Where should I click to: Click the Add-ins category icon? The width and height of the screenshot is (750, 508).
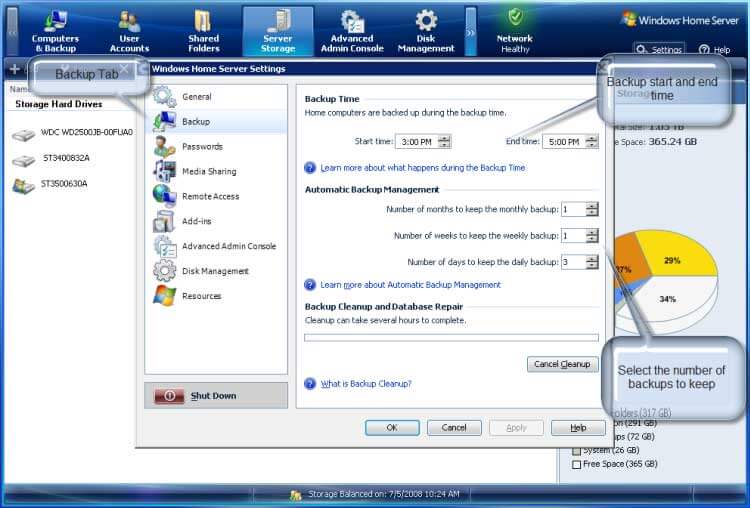(165, 221)
